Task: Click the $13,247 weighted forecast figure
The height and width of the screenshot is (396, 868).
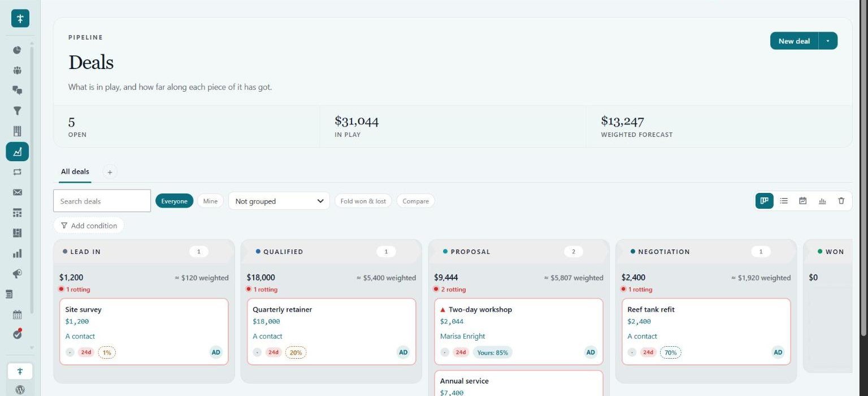Action: point(622,120)
